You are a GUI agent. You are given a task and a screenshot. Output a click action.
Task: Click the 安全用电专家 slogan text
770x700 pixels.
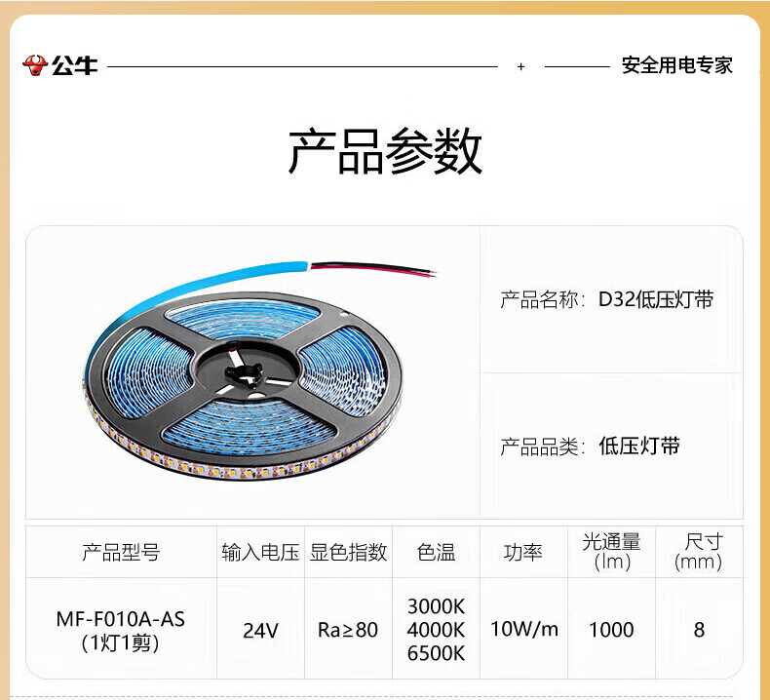[x=676, y=65]
